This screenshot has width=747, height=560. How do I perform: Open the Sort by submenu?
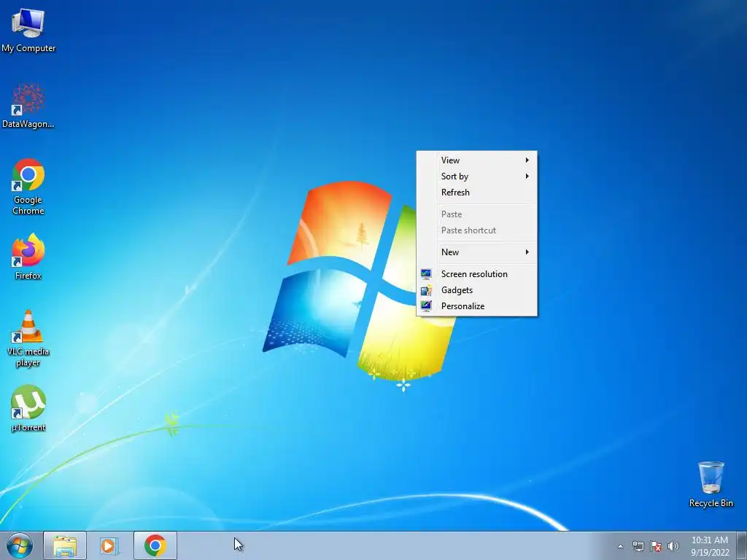click(x=477, y=176)
